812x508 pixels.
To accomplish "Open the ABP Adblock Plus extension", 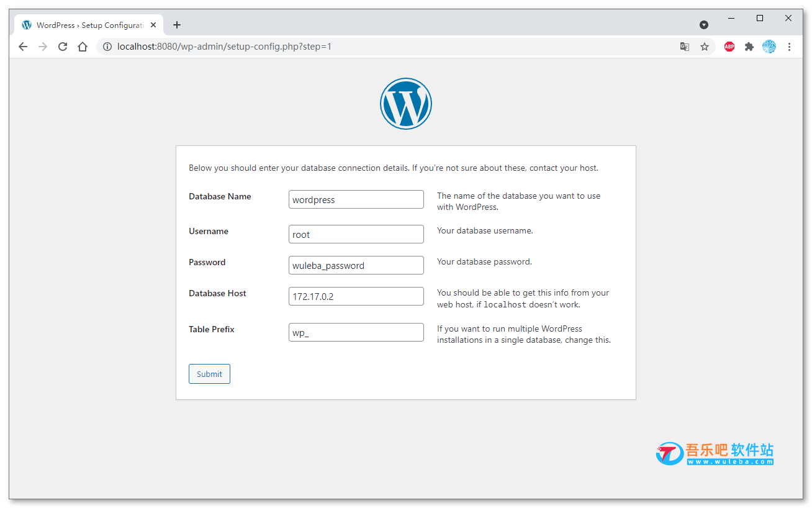I will 729,47.
